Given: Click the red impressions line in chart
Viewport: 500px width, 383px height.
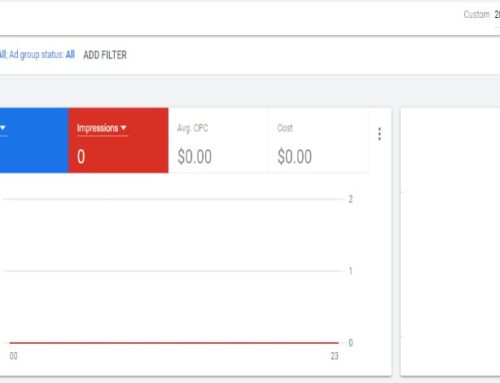Looking at the screenshot, I should (x=174, y=343).
